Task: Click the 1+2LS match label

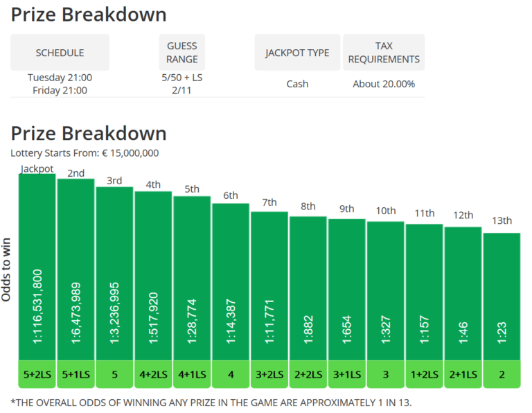Action: 424,374
